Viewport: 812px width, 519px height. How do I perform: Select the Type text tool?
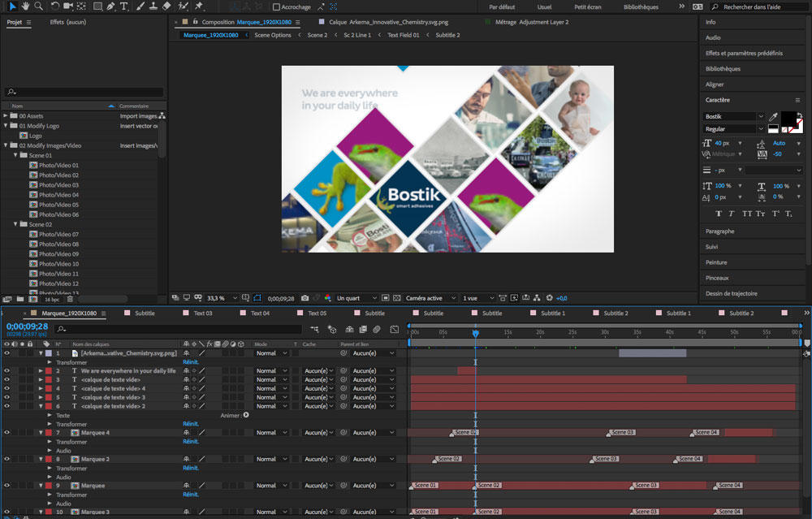click(x=123, y=6)
